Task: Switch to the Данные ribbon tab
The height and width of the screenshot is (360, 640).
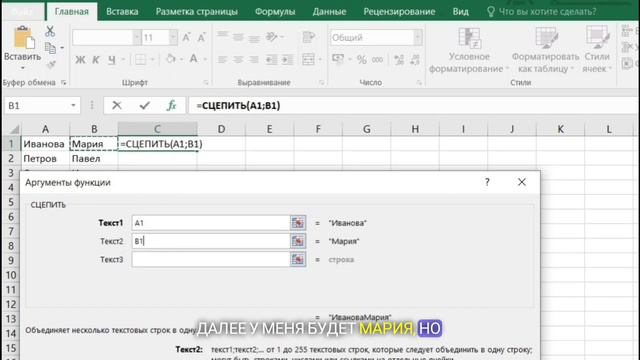Action: 329,11
